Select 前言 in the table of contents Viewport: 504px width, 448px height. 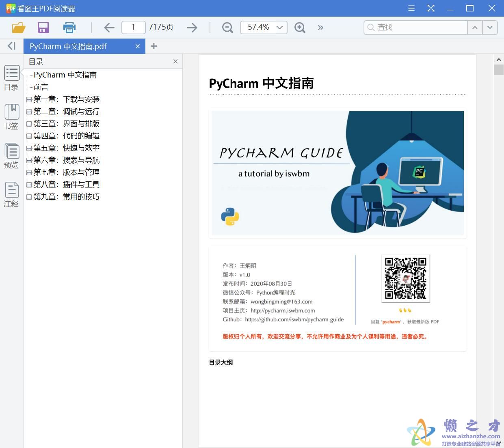pyautogui.click(x=41, y=87)
